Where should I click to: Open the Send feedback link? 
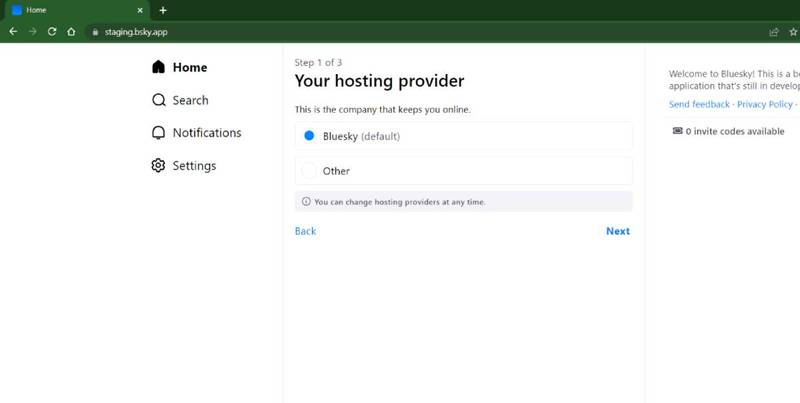pos(699,104)
